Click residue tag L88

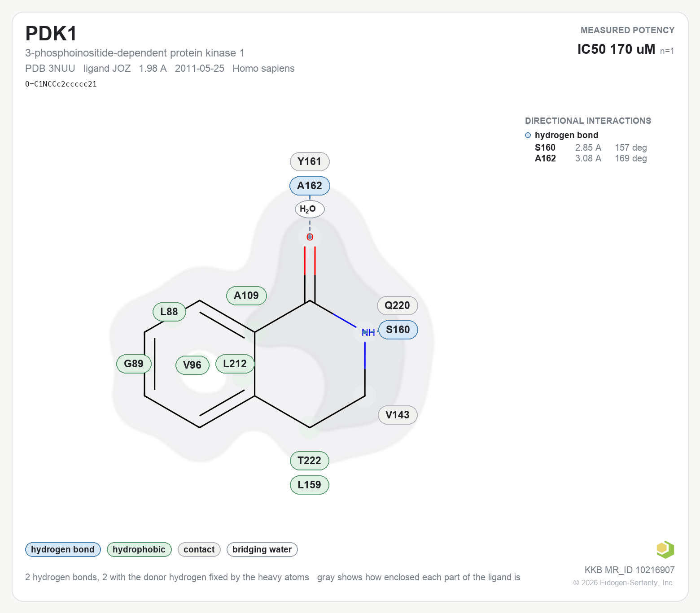click(169, 312)
